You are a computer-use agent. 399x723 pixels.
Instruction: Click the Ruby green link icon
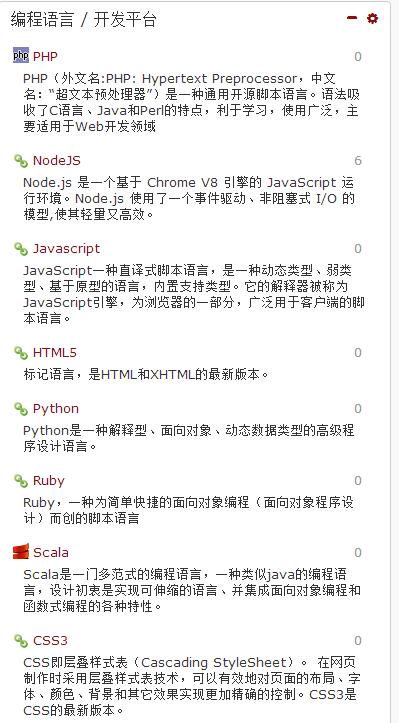21,480
